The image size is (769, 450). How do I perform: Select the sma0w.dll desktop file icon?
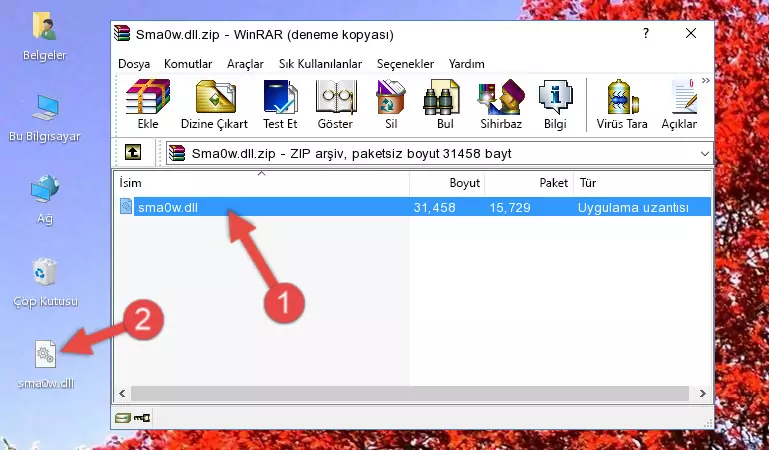46,365
